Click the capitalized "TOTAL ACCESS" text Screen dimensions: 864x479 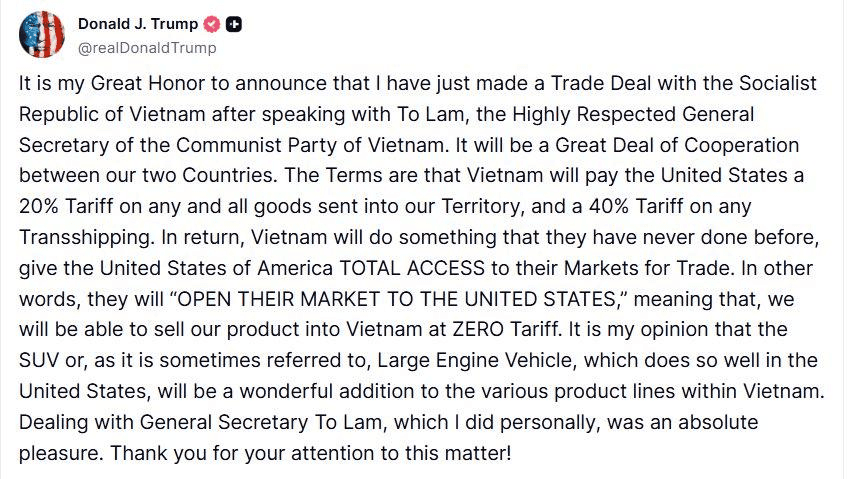(x=412, y=268)
